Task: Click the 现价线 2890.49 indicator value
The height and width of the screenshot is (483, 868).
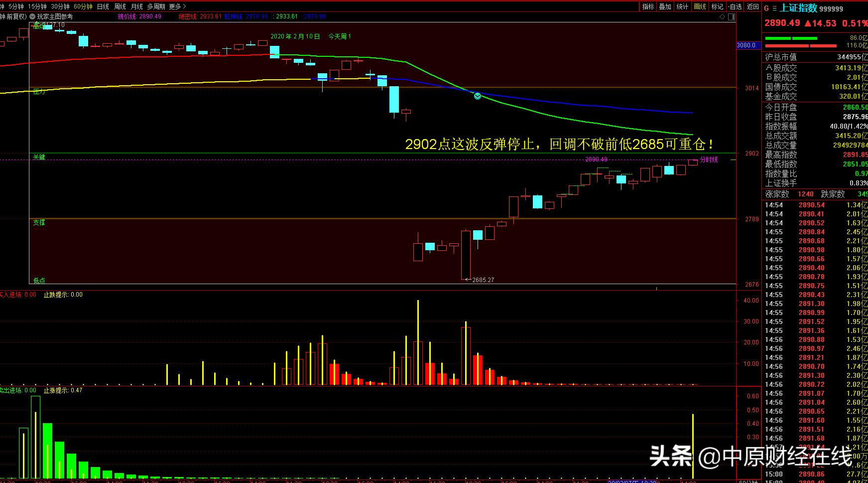Action: point(139,16)
